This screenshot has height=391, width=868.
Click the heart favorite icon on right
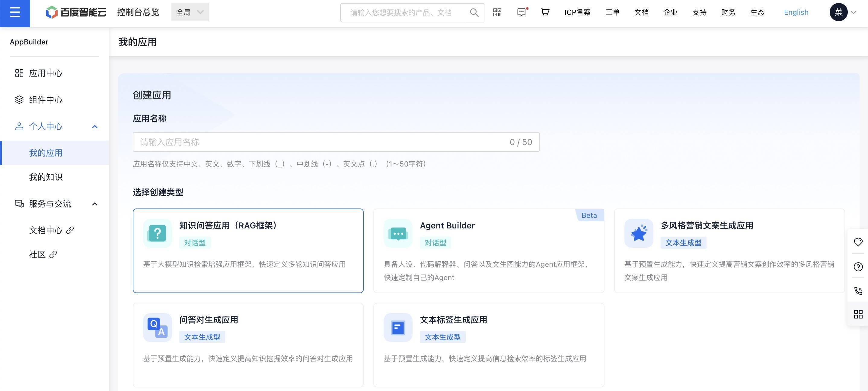point(858,242)
